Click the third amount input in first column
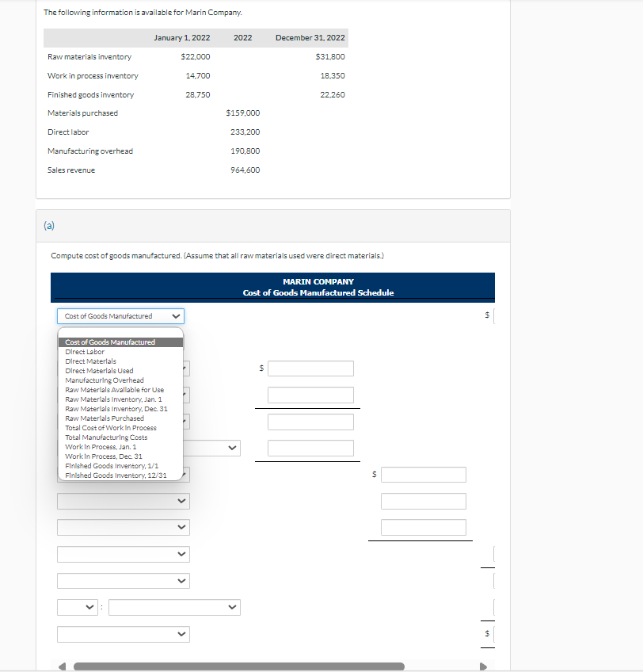The width and height of the screenshot is (643, 672). pyautogui.click(x=310, y=422)
